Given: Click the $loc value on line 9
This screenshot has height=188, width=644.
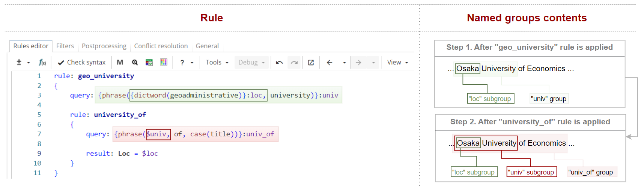Looking at the screenshot, I should click(x=150, y=154).
